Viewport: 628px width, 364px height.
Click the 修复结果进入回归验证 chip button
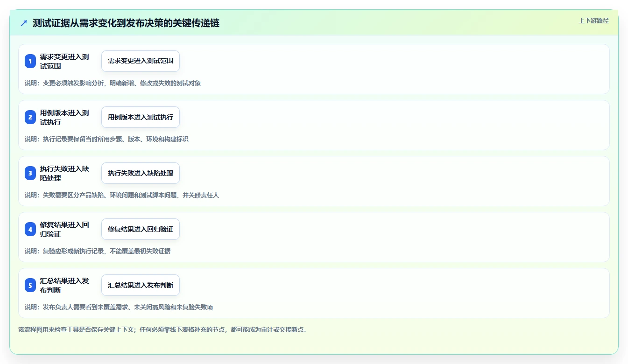(141, 229)
